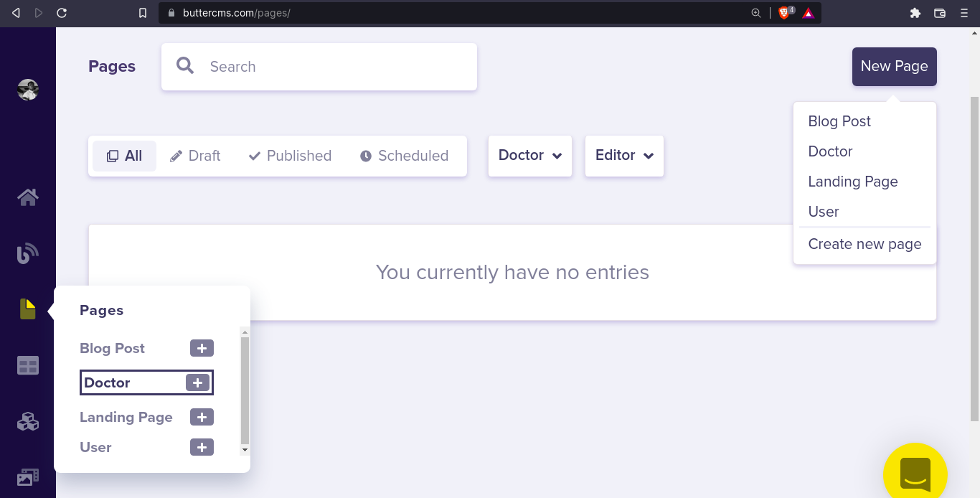This screenshot has width=980, height=498.
Task: Open the Brave wallet icon
Action: pyautogui.click(x=940, y=13)
